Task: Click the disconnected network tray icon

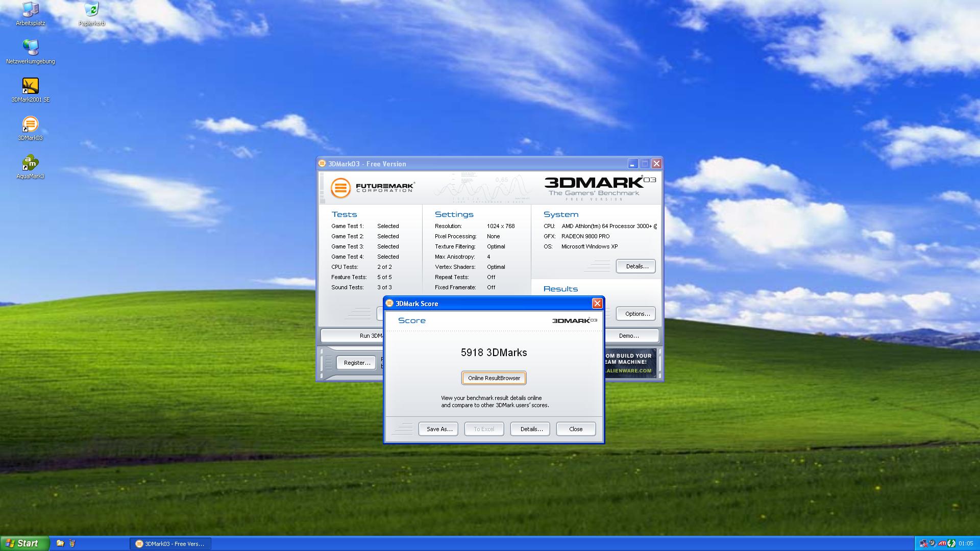Action: [924, 544]
